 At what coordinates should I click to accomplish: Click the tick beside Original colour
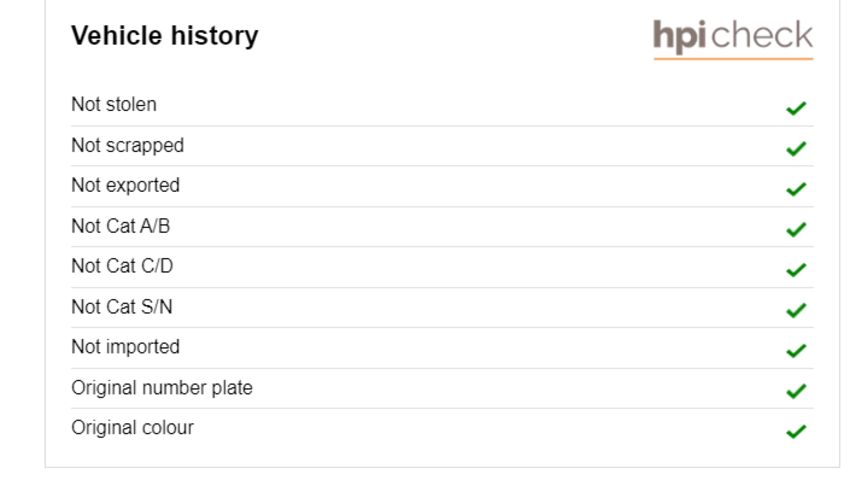point(796,431)
